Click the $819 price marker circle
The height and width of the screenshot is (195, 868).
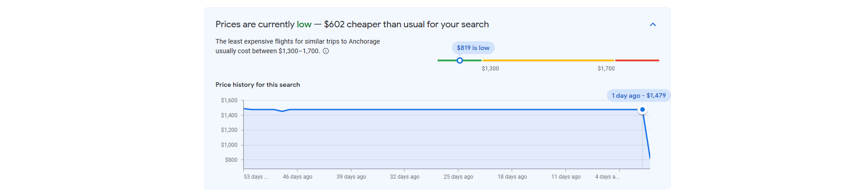pos(460,60)
